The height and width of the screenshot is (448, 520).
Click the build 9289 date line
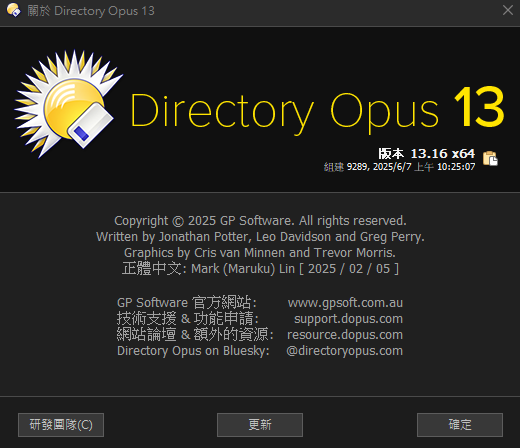point(399,167)
